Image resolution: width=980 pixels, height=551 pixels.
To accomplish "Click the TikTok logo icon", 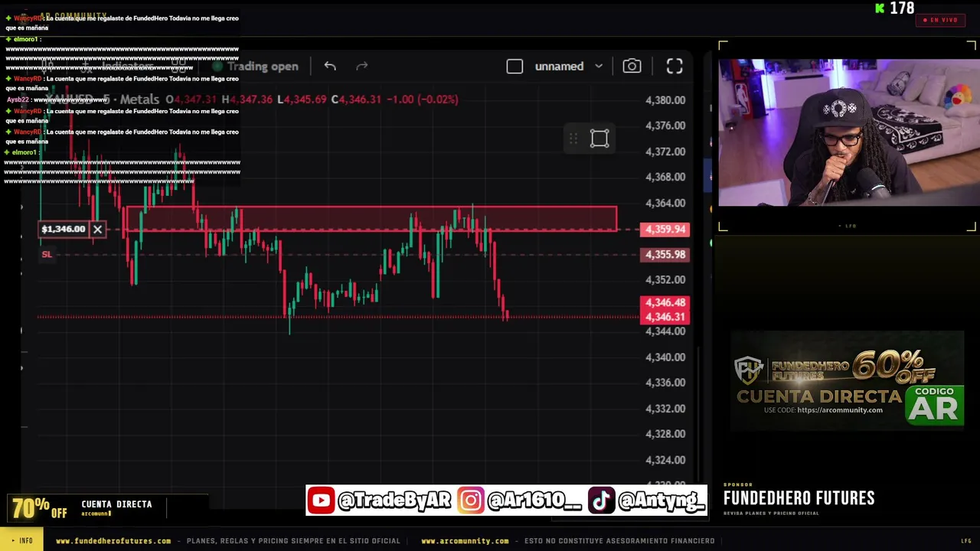I will pyautogui.click(x=601, y=500).
